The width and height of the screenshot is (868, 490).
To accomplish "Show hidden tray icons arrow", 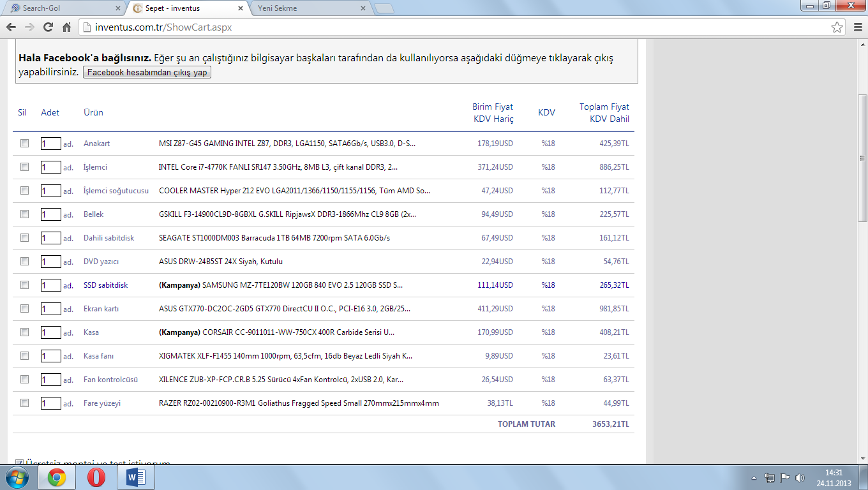I will pos(754,477).
